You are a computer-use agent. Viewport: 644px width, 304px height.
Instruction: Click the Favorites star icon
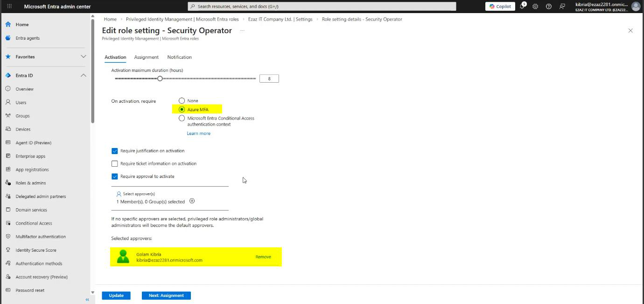[8, 57]
